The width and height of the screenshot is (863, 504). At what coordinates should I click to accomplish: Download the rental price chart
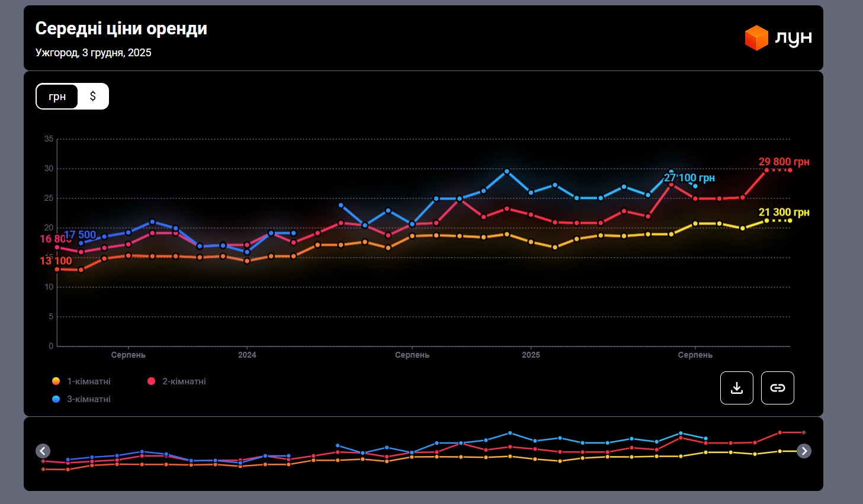pyautogui.click(x=736, y=388)
